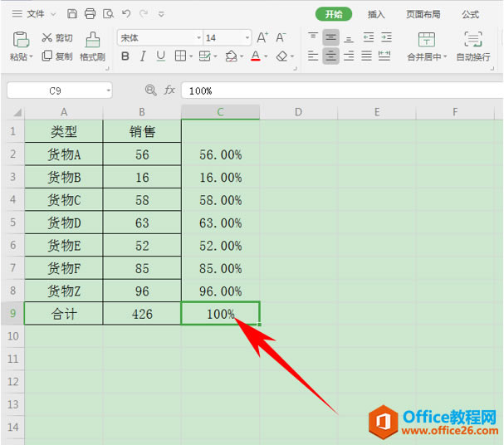Justify text alignment
This screenshot has width=504, height=445.
pos(366,56)
